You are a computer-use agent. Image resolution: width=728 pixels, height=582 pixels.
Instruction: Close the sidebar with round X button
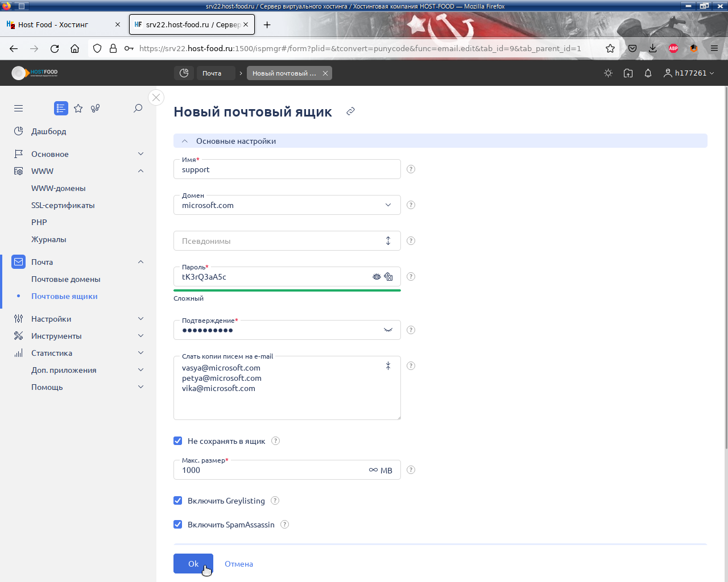(156, 97)
